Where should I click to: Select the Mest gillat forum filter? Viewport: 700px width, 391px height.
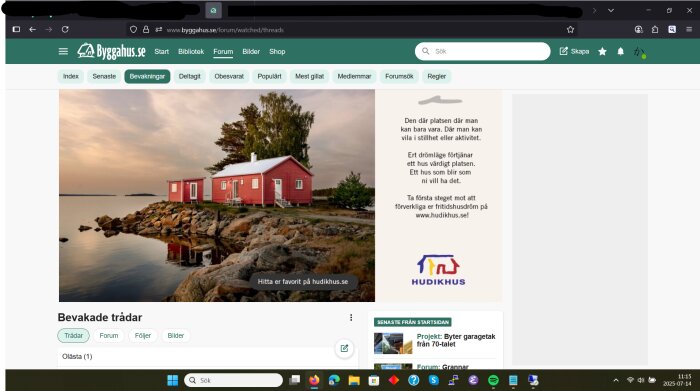coord(309,76)
